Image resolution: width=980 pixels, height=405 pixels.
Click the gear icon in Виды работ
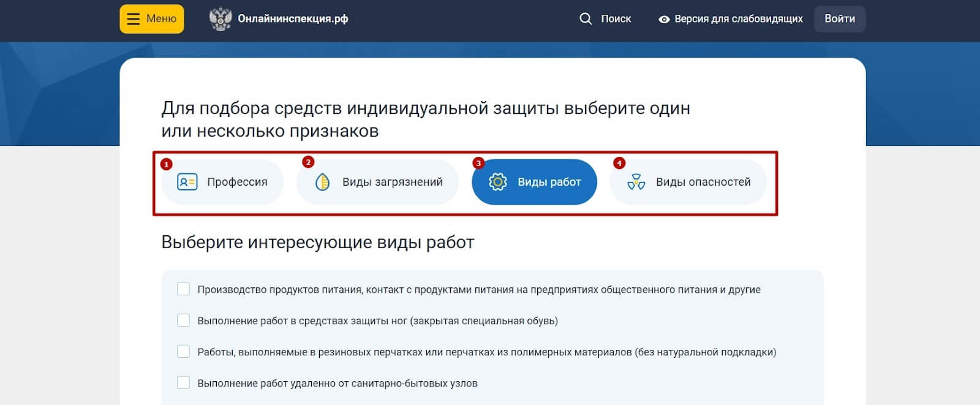pos(498,182)
